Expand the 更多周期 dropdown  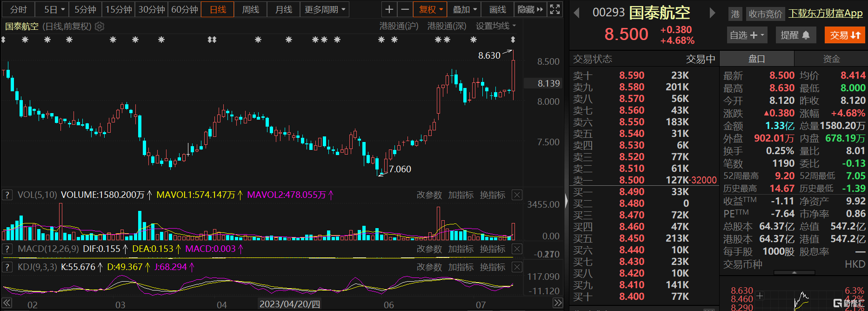click(x=325, y=9)
